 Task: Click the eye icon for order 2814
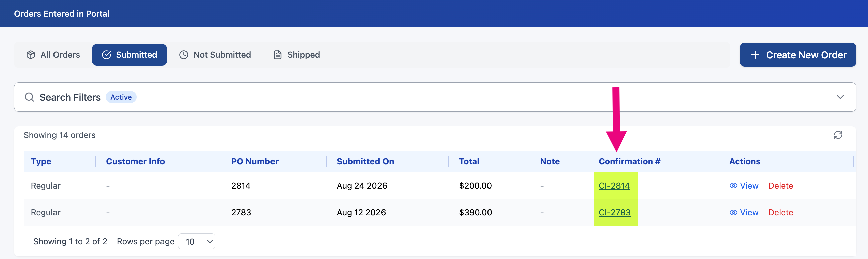tap(733, 186)
